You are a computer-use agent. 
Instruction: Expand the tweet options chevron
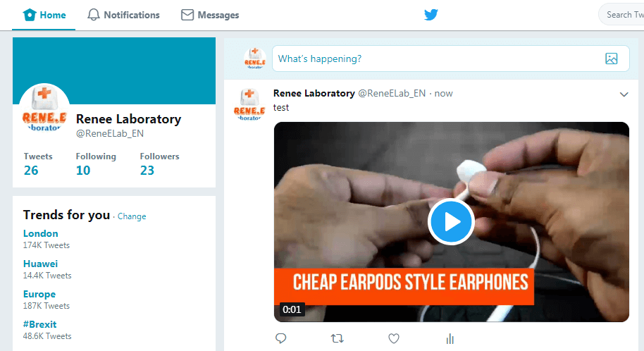624,94
